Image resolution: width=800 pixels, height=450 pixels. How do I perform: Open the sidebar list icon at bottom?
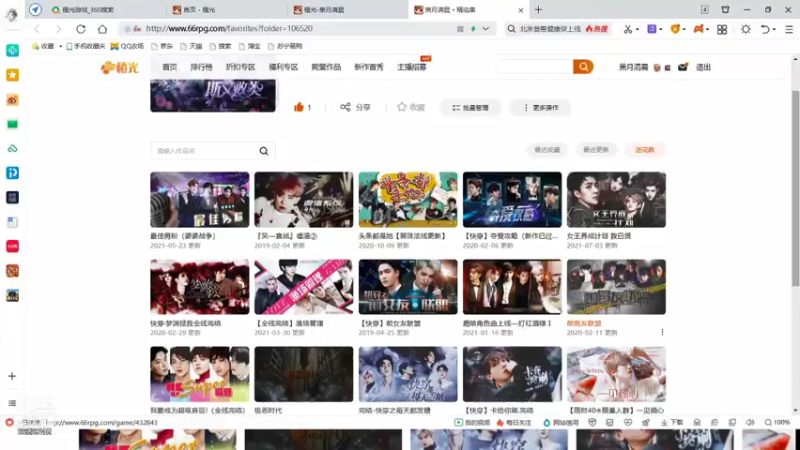pos(12,403)
